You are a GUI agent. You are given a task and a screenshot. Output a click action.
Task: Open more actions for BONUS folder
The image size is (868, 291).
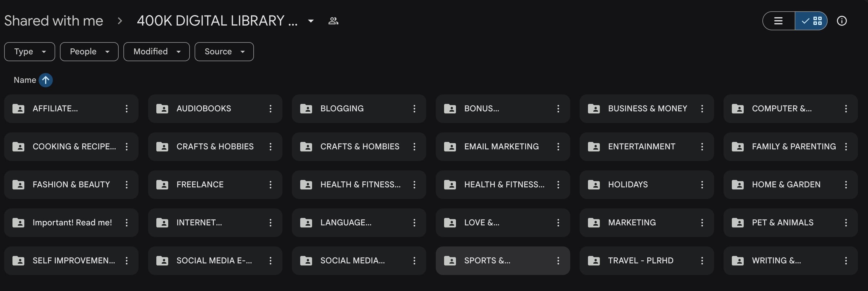point(558,109)
